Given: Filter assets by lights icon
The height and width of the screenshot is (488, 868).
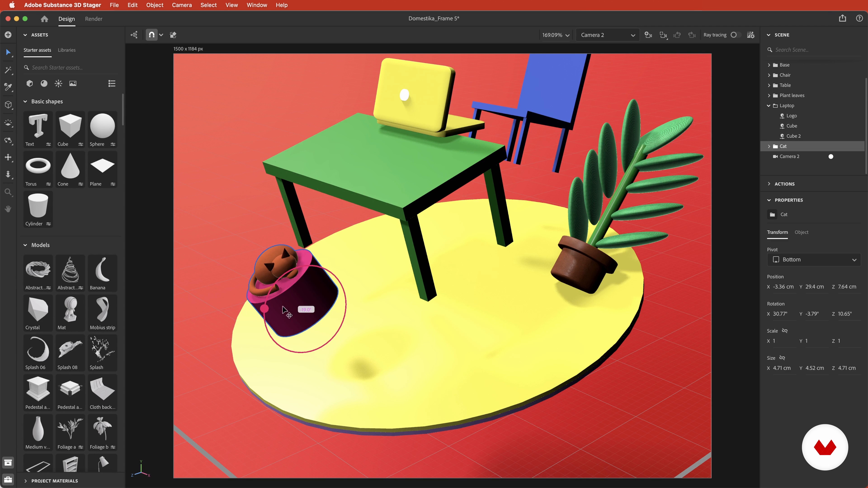Looking at the screenshot, I should 59,84.
